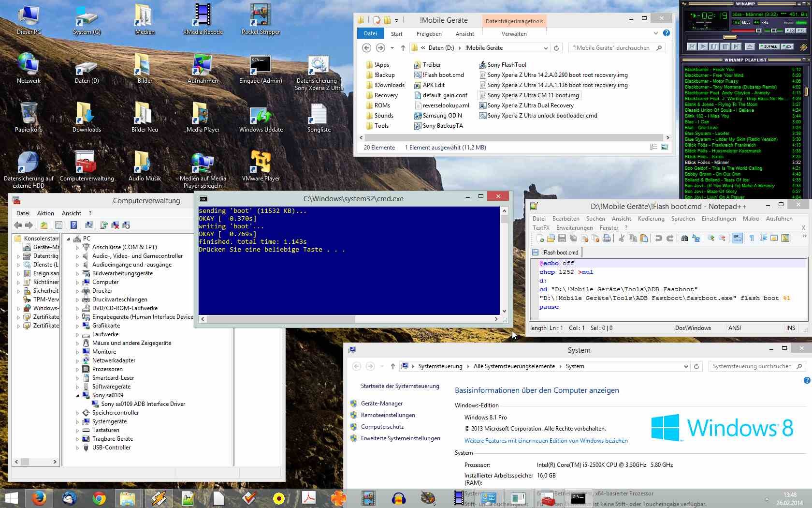This screenshot has height=508, width=812.
Task: Click Winamp volume slider handle
Action: click(758, 30)
